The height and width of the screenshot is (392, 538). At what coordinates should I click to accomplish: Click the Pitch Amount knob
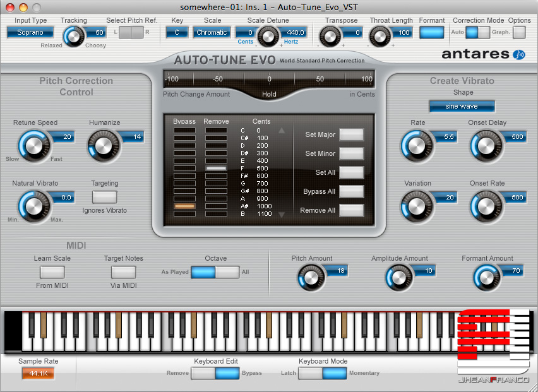point(311,278)
